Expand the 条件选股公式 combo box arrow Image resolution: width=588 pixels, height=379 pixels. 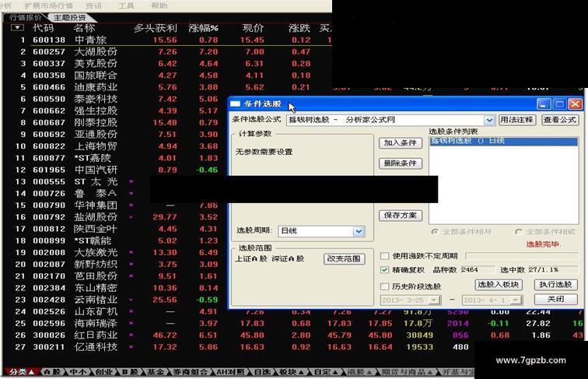tap(489, 120)
